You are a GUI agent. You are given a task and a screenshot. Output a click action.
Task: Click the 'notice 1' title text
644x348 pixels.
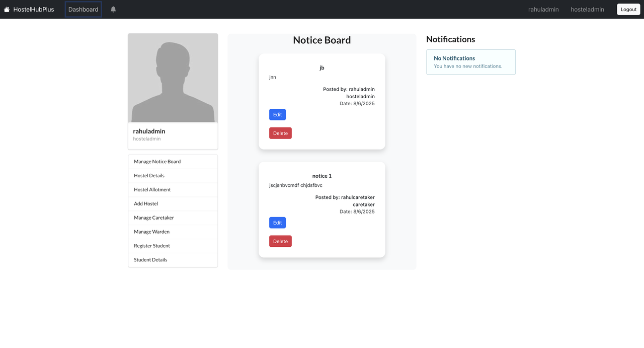coord(322,176)
